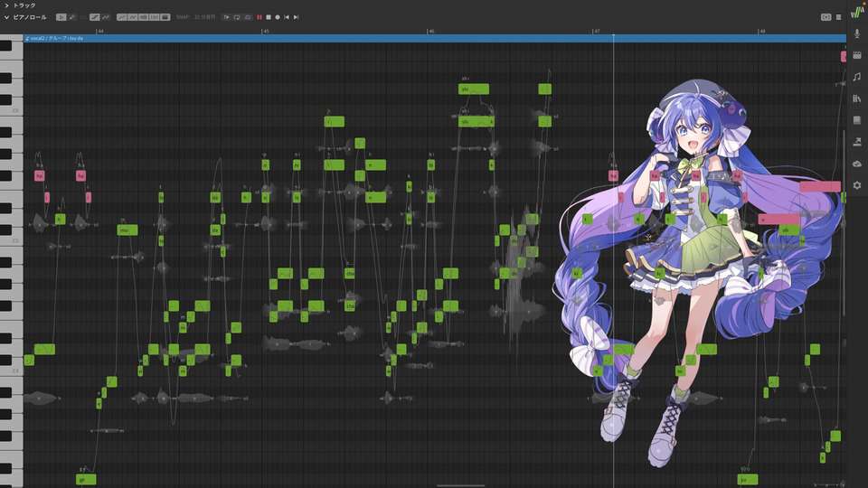This screenshot has height=488, width=868.
Task: Click the vertical scrollbar thumb
Action: pos(844,223)
